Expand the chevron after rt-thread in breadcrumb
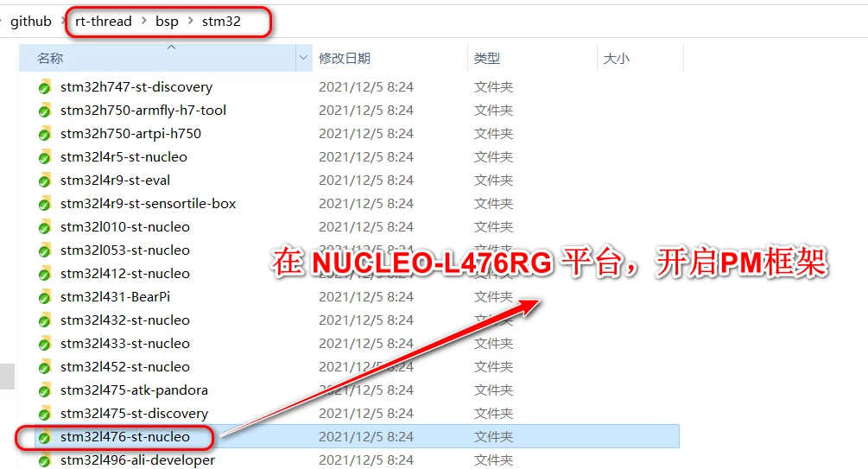868x469 pixels. coord(144,21)
